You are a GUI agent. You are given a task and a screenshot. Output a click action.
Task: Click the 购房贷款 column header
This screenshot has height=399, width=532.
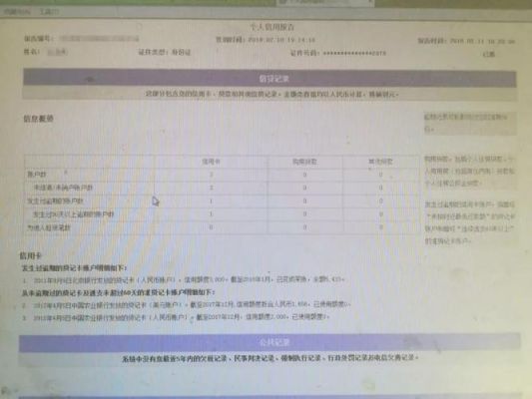304,162
